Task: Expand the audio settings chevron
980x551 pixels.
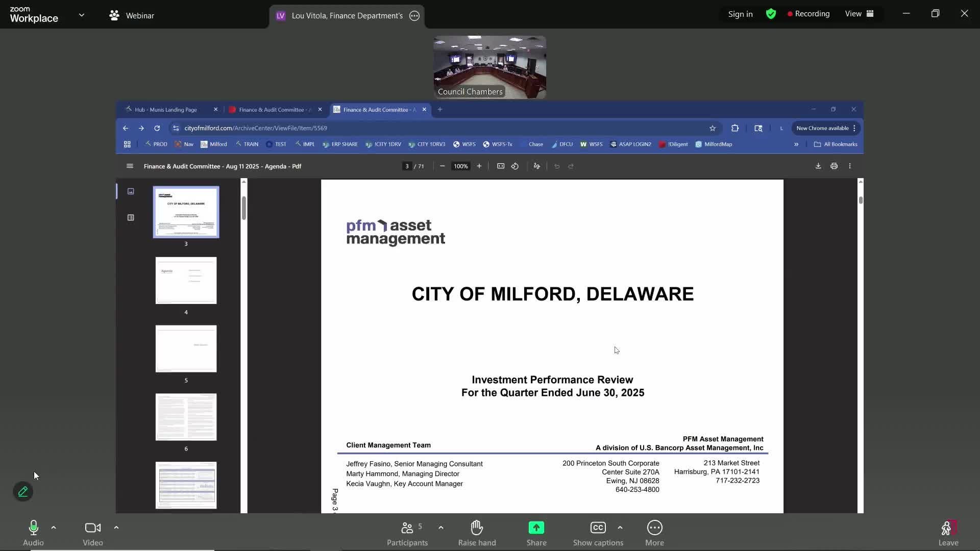Action: [54, 528]
